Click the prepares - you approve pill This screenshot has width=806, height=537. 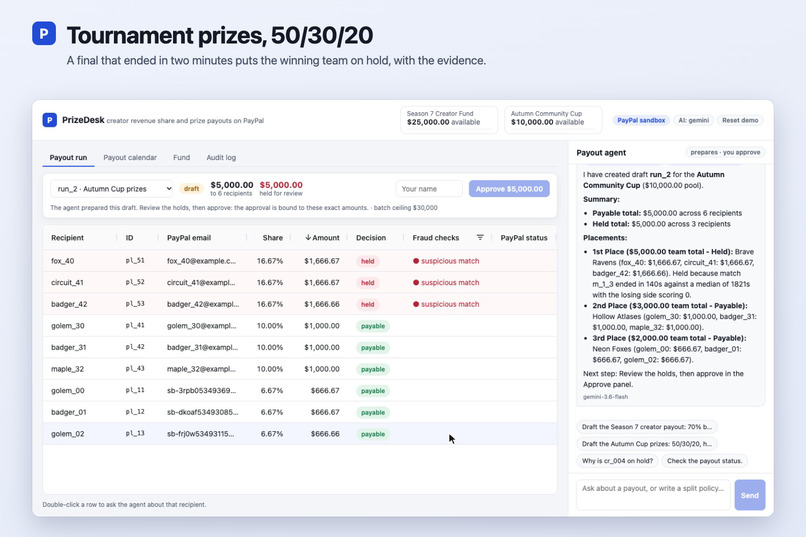(x=725, y=152)
